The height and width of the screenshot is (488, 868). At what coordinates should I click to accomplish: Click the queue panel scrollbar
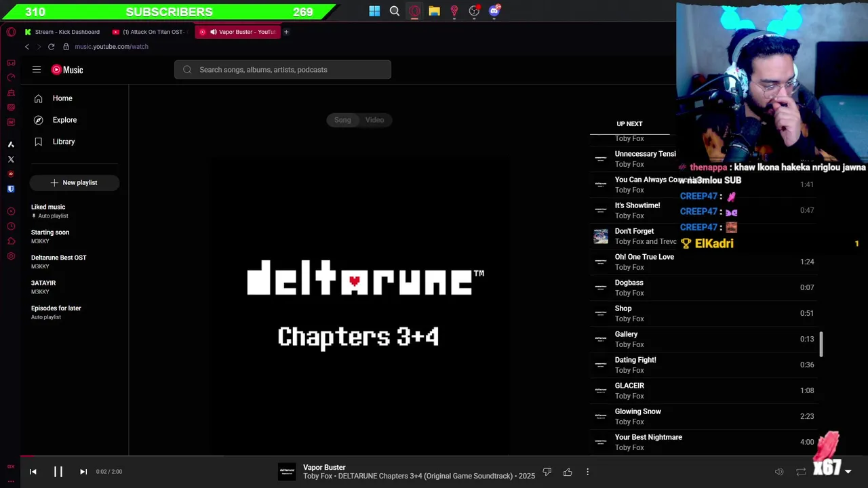[x=821, y=344]
